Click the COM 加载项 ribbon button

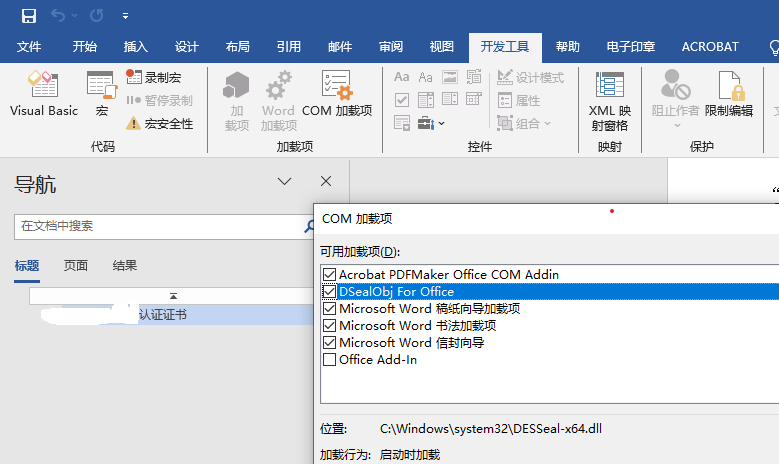pyautogui.click(x=337, y=94)
